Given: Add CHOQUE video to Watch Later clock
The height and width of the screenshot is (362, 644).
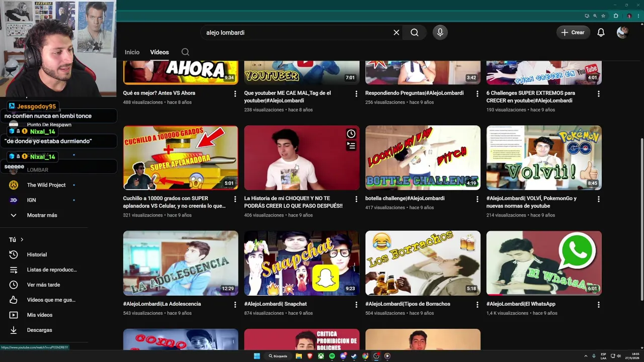Looking at the screenshot, I should (351, 134).
